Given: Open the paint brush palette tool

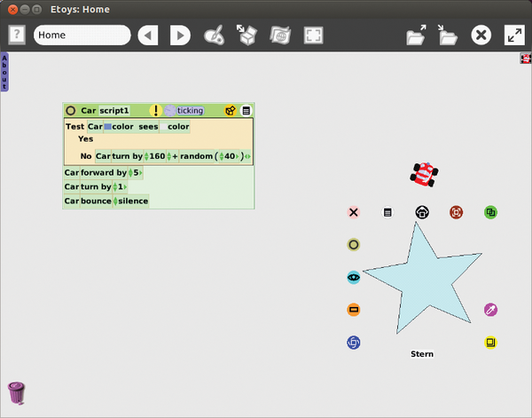Looking at the screenshot, I should click(x=214, y=35).
